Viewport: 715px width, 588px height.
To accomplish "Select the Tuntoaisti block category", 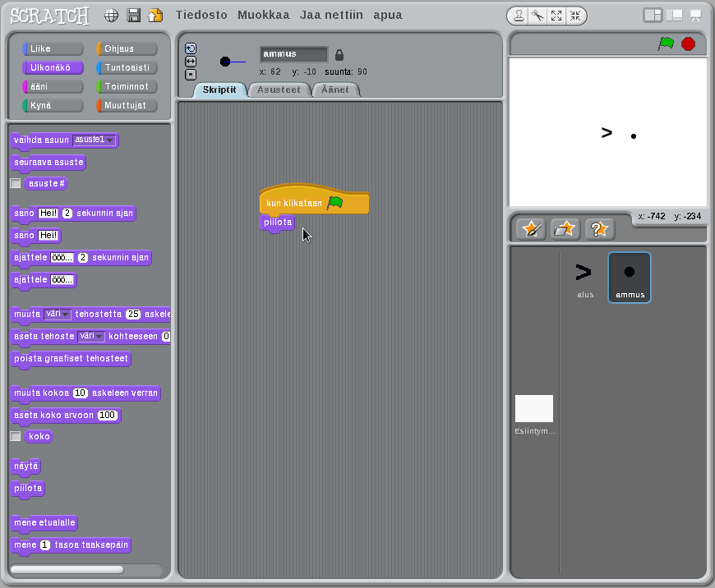I will pos(127,67).
